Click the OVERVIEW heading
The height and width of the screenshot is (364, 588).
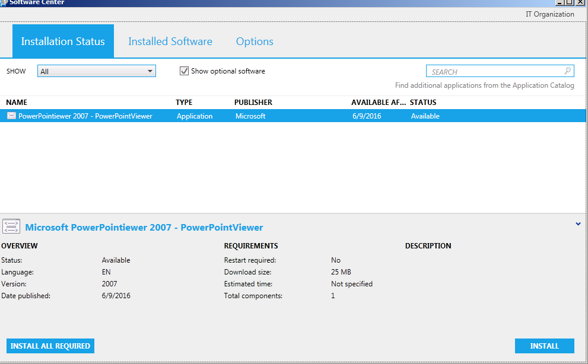[x=20, y=246]
